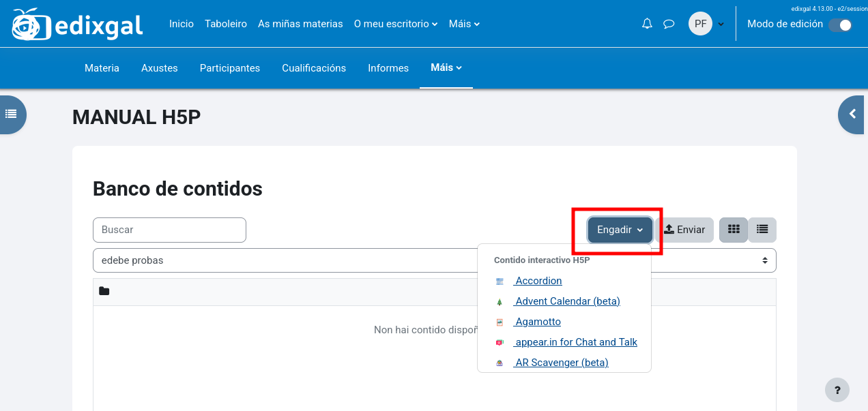Open the messages chat bubble icon

tap(669, 24)
